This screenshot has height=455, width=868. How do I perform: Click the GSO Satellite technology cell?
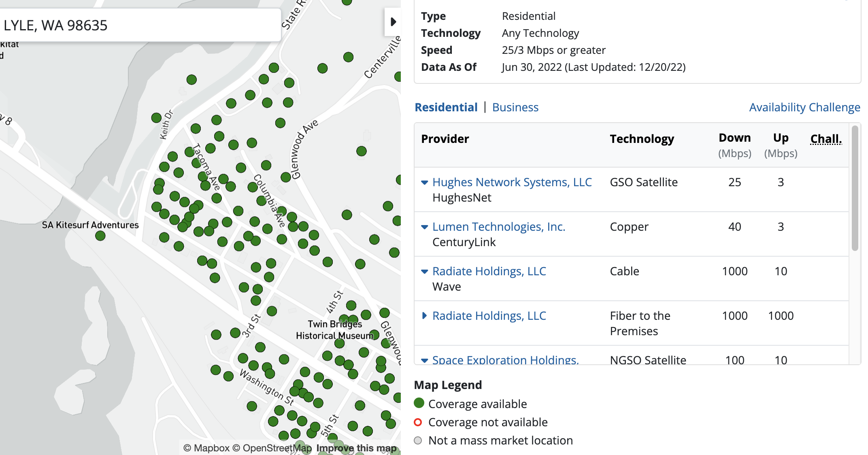(644, 182)
